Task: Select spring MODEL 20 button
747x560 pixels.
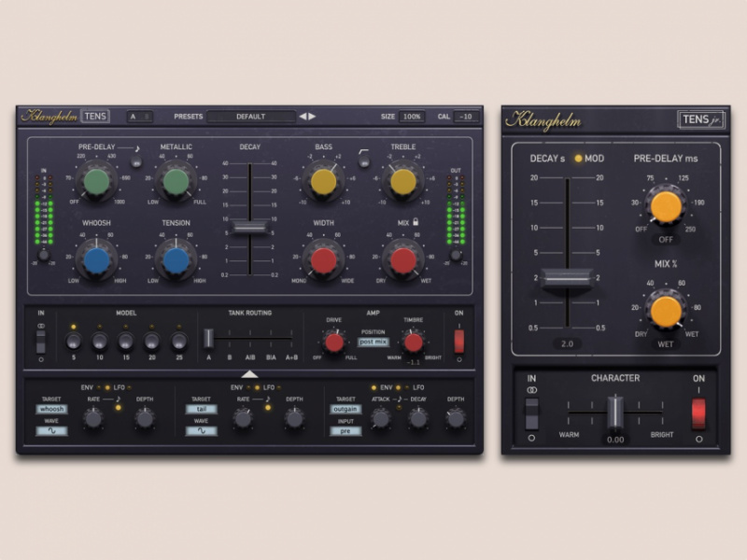Action: pos(152,341)
